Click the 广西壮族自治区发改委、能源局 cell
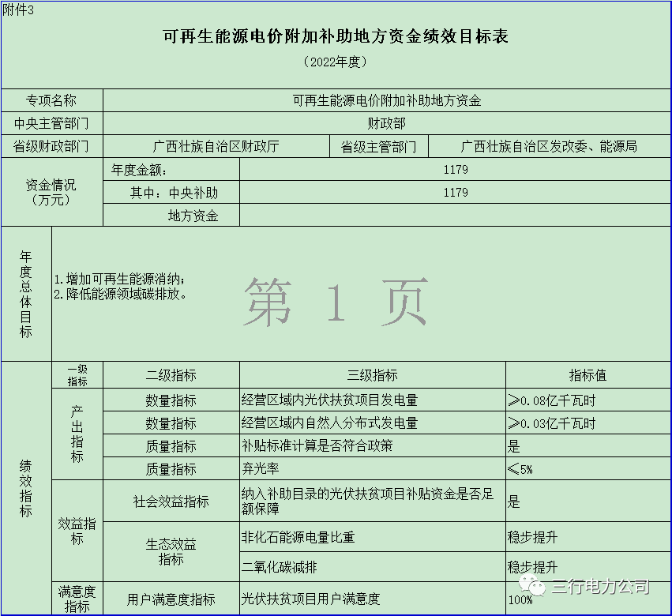This screenshot has width=672, height=616. pos(549,146)
